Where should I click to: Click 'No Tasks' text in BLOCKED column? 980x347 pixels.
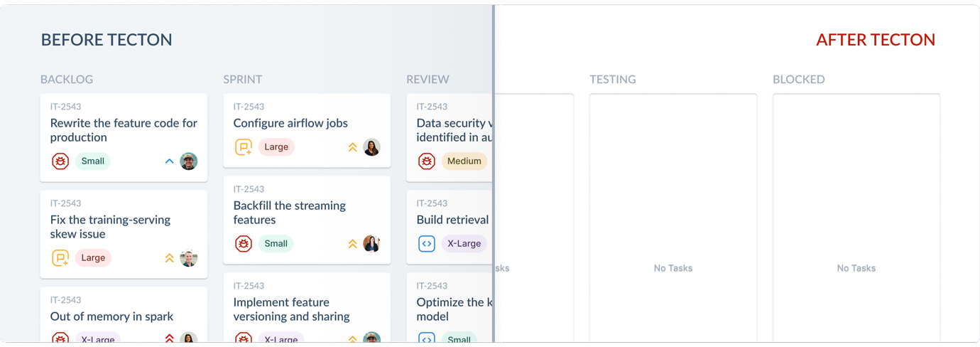coord(856,268)
